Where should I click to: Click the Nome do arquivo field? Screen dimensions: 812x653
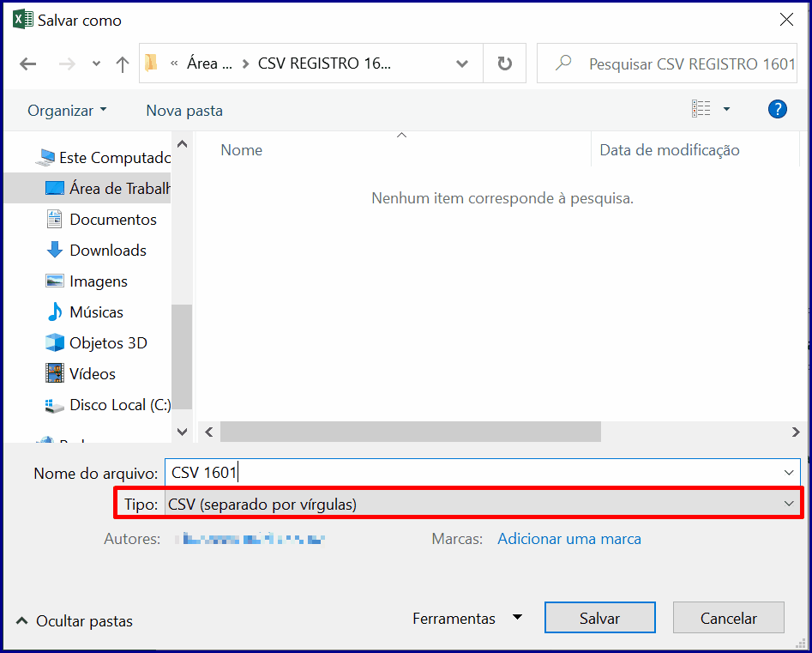(482, 473)
